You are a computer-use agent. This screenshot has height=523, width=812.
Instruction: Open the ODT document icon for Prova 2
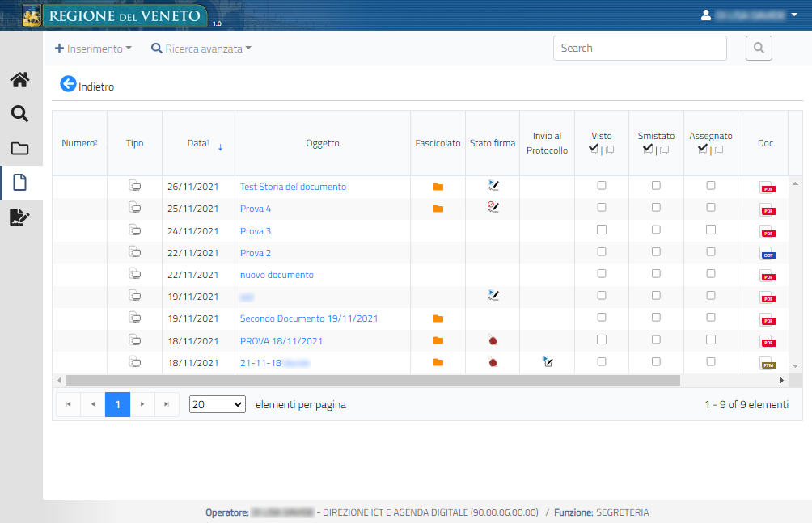click(x=768, y=254)
